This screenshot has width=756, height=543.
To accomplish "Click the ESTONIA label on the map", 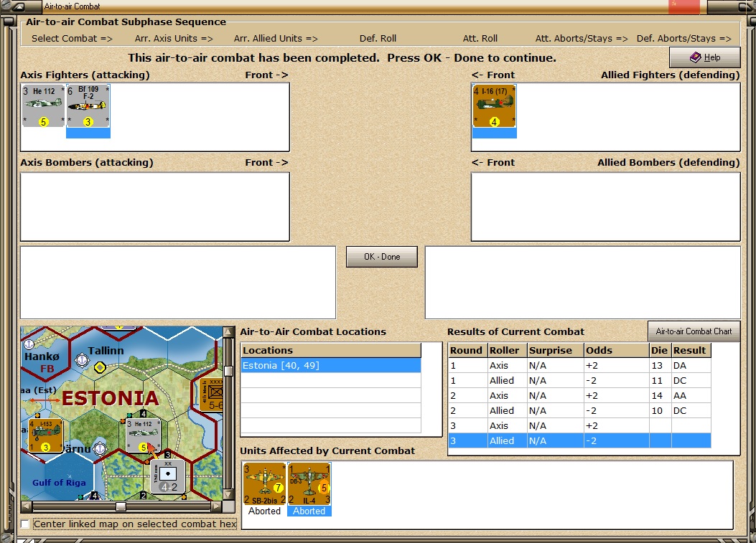I will [110, 398].
